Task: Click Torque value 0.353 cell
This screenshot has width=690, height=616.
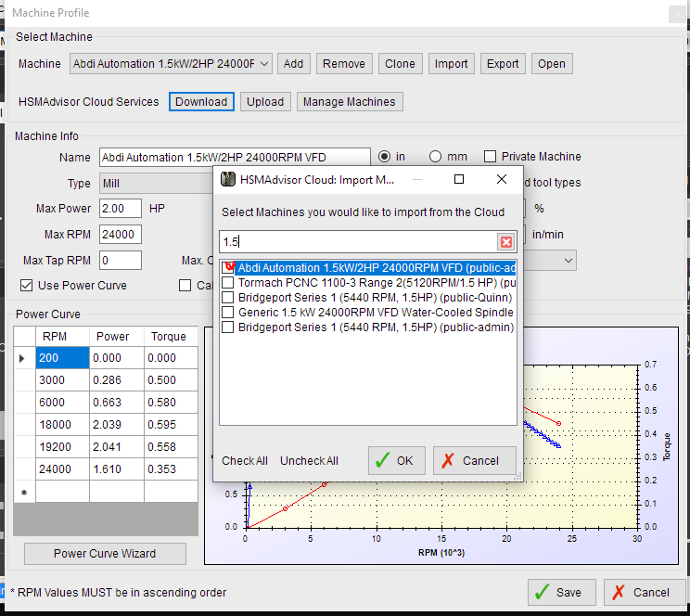Action: point(171,468)
